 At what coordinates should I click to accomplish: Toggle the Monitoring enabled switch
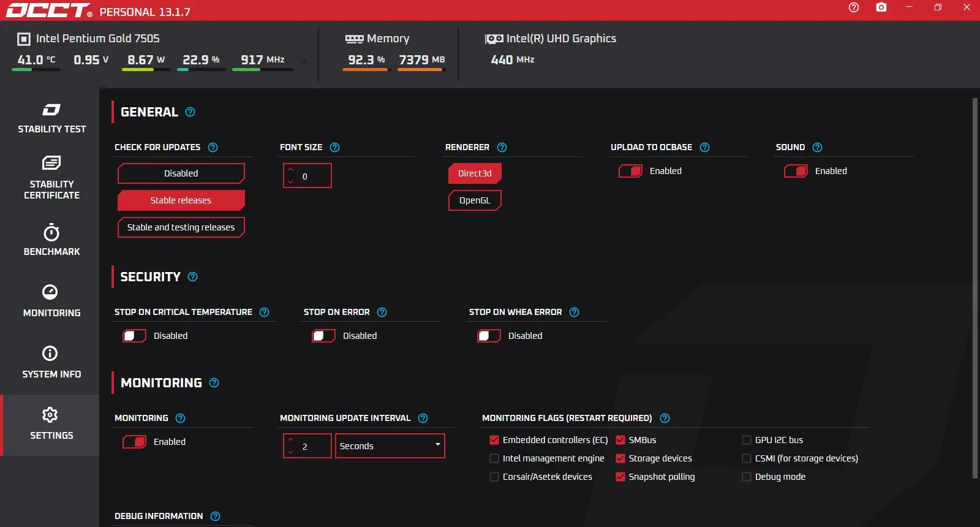[x=134, y=442]
